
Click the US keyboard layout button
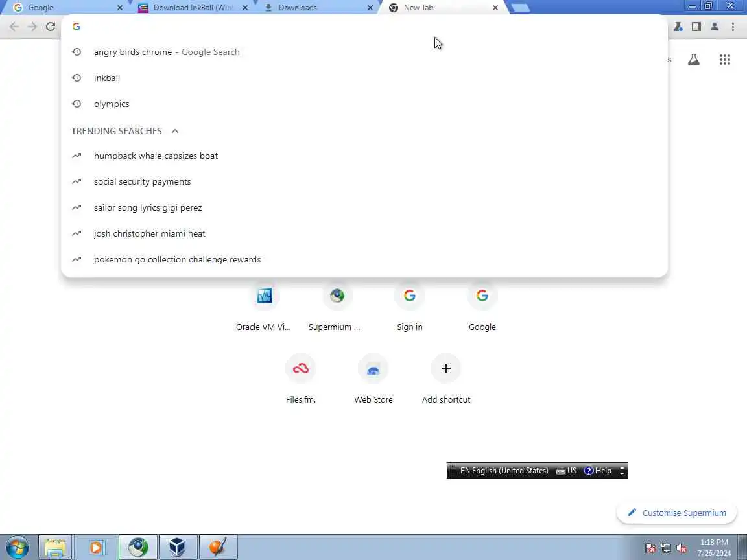(567, 471)
